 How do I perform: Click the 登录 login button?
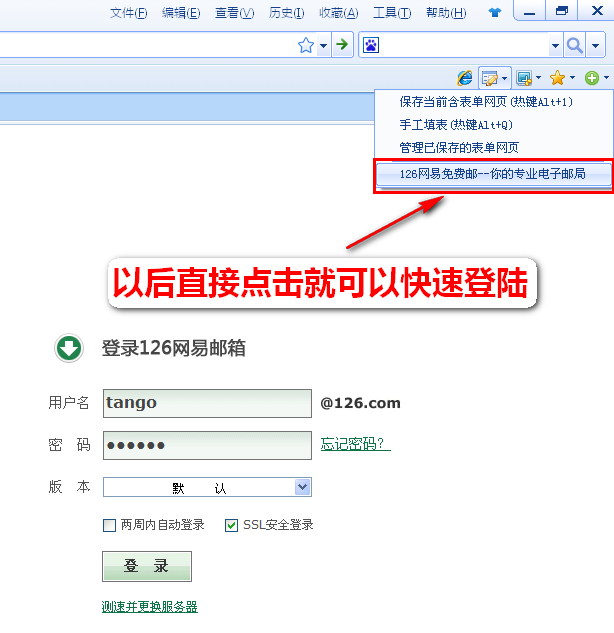pos(147,566)
